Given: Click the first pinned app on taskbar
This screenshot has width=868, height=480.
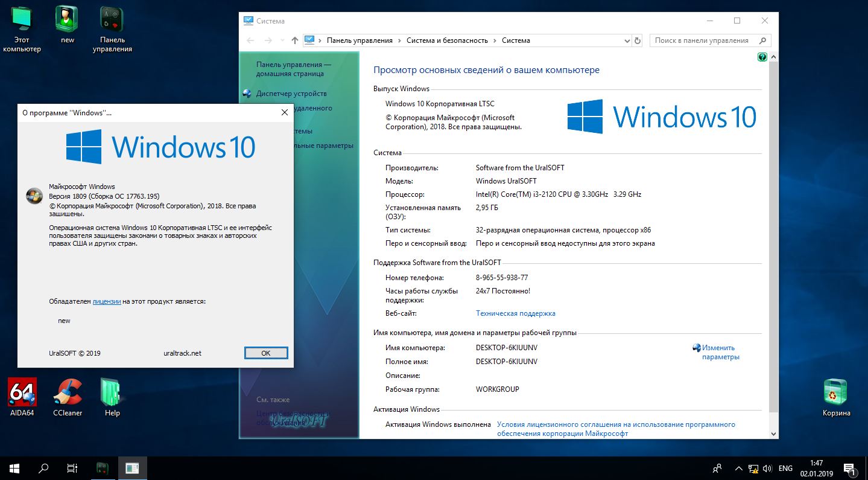Looking at the screenshot, I should click(103, 468).
